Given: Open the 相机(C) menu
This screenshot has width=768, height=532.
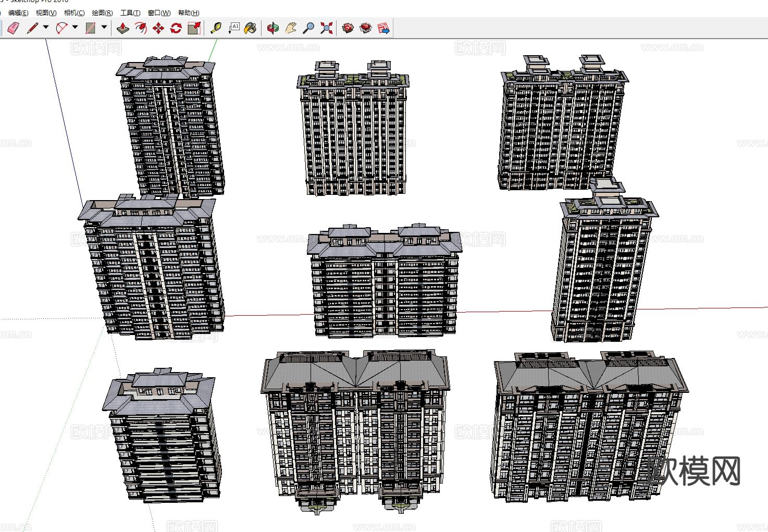Looking at the screenshot, I should [74, 13].
